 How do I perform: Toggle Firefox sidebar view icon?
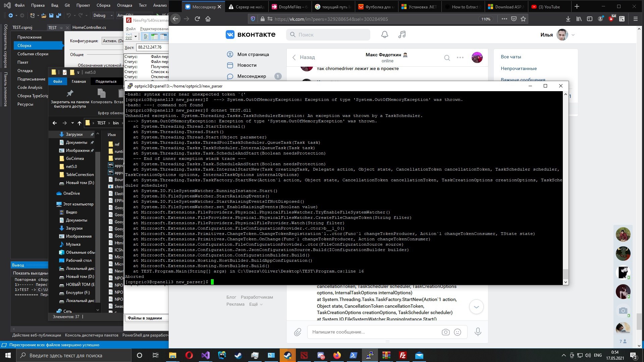(590, 19)
